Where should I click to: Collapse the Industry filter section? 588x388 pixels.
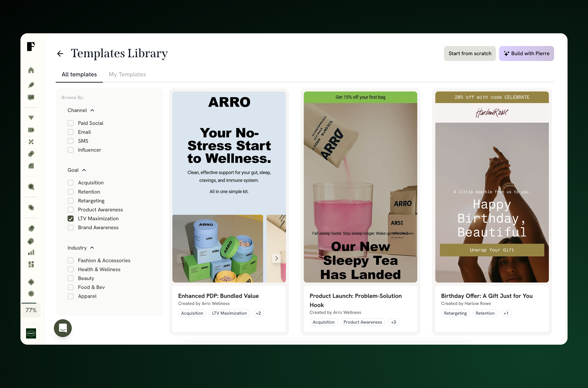pyautogui.click(x=81, y=248)
